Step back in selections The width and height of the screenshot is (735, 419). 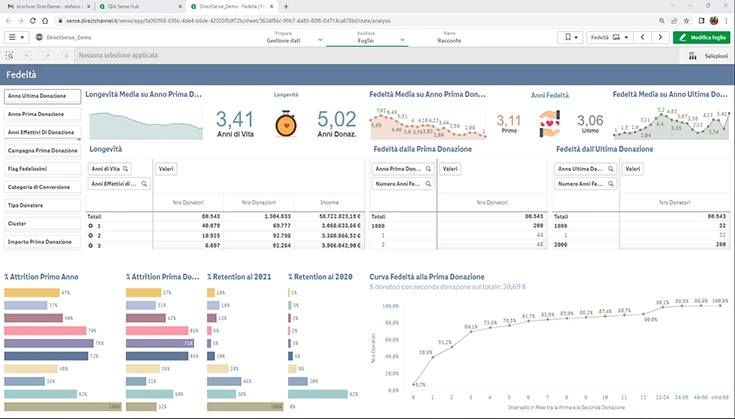click(28, 55)
